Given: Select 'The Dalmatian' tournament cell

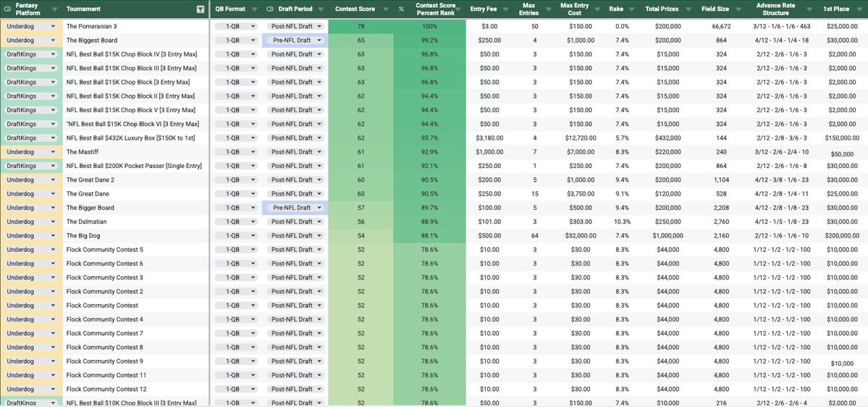Looking at the screenshot, I should (135, 222).
